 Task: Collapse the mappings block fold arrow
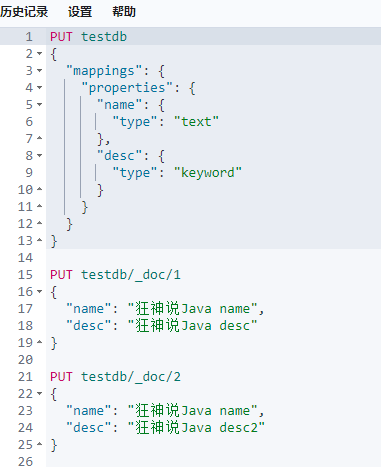pos(40,71)
